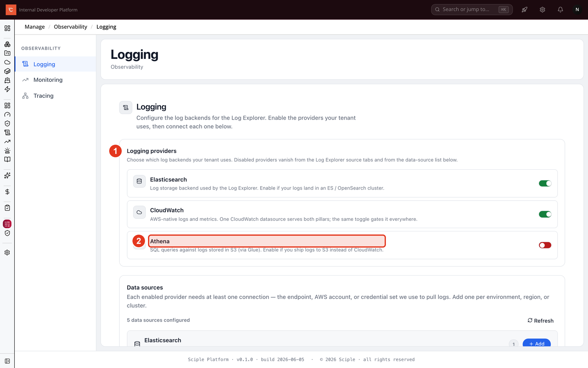Viewport: 588px width, 368px height.
Task: Open settings gear in top bar
Action: pyautogui.click(x=542, y=10)
